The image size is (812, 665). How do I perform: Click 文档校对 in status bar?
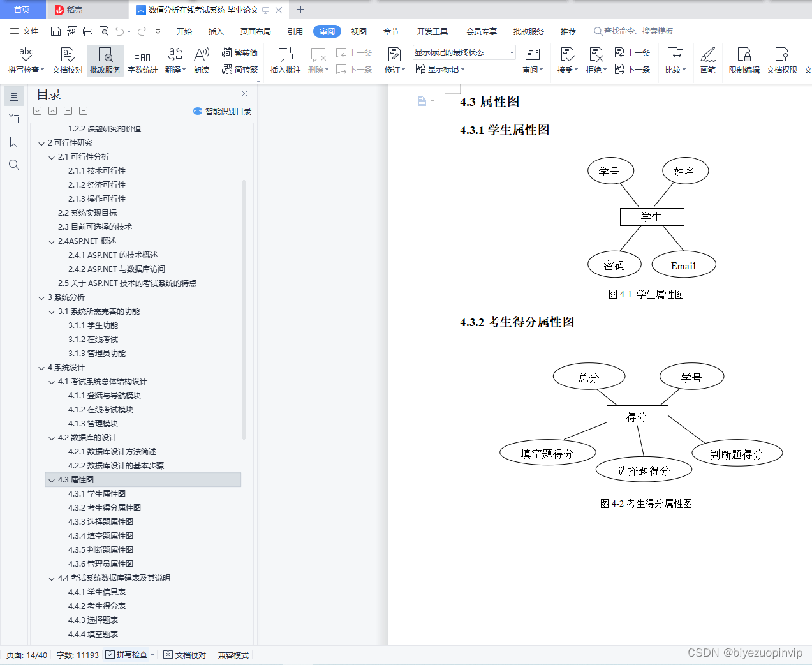pyautogui.click(x=185, y=655)
